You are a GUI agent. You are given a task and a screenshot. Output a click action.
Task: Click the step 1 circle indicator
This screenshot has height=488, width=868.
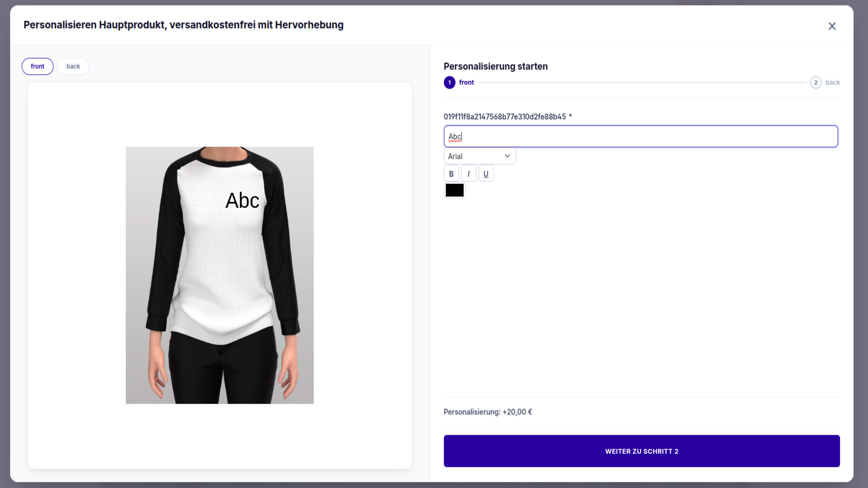[x=449, y=82]
